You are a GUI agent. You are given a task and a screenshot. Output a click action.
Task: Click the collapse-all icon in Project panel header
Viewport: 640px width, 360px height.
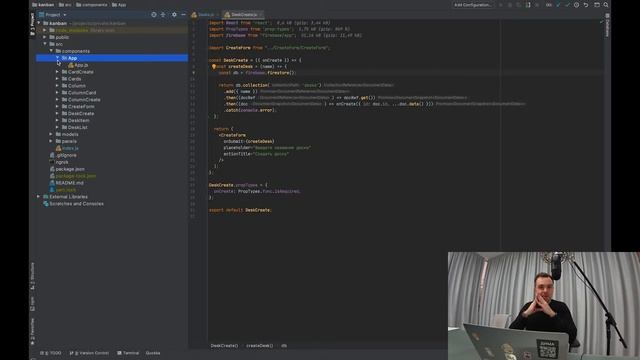(163, 15)
